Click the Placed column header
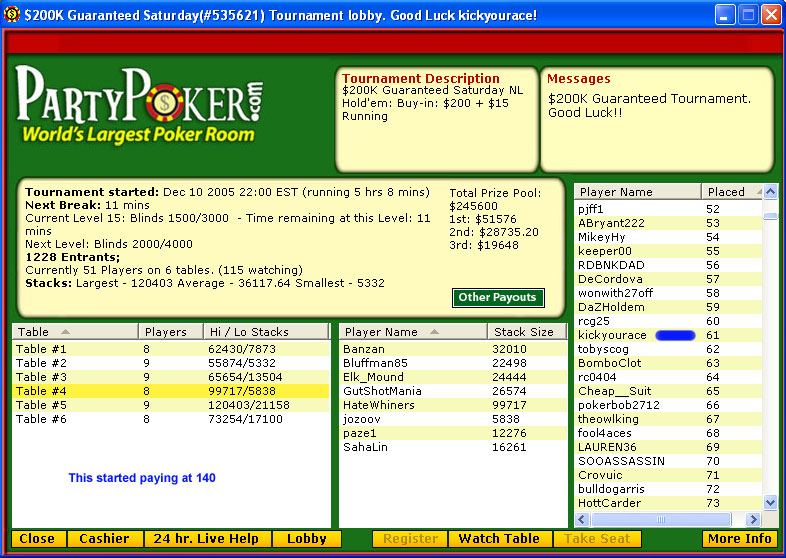This screenshot has width=786, height=558. (x=727, y=191)
